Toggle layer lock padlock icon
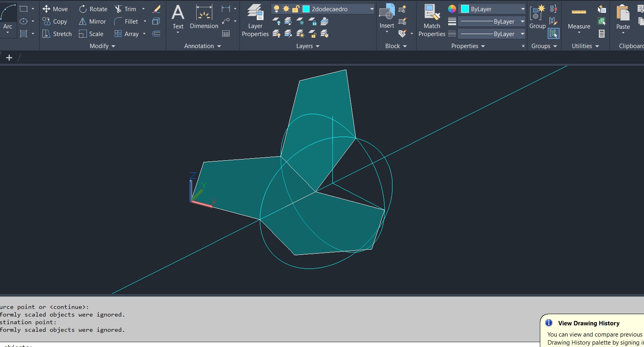Screen dimensions: 644x347 pyautogui.click(x=296, y=9)
